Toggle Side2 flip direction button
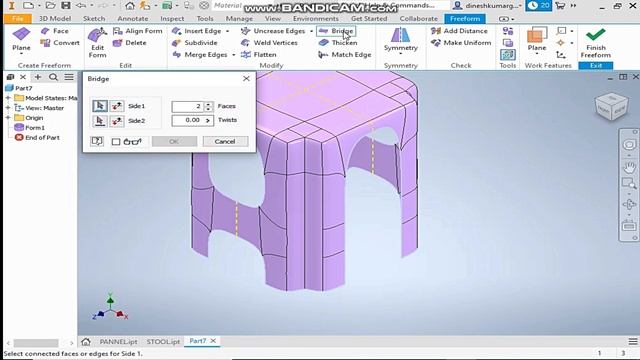Screen dimensions: 640x360 [x=117, y=121]
